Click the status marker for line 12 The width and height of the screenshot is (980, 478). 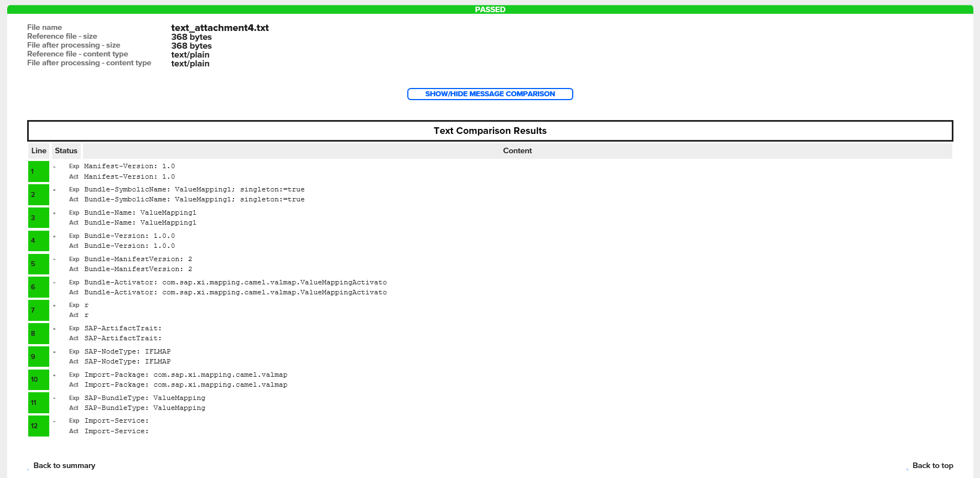(x=54, y=421)
